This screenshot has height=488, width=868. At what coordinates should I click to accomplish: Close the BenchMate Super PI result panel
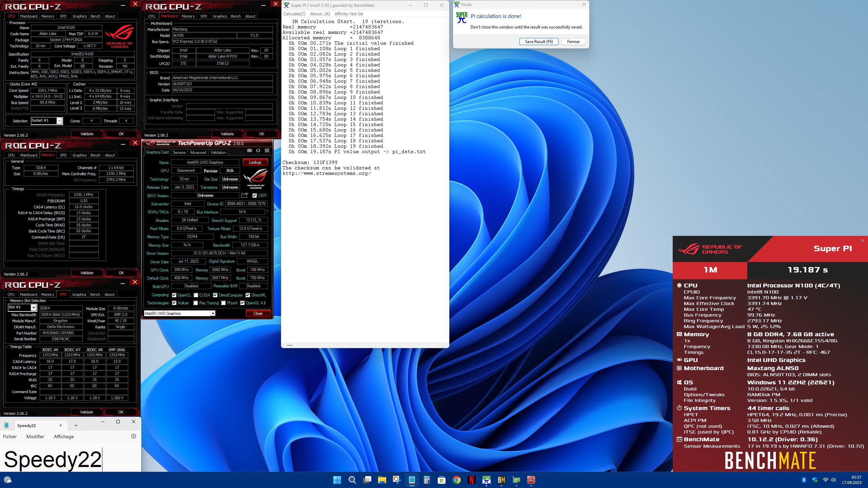pyautogui.click(x=863, y=241)
